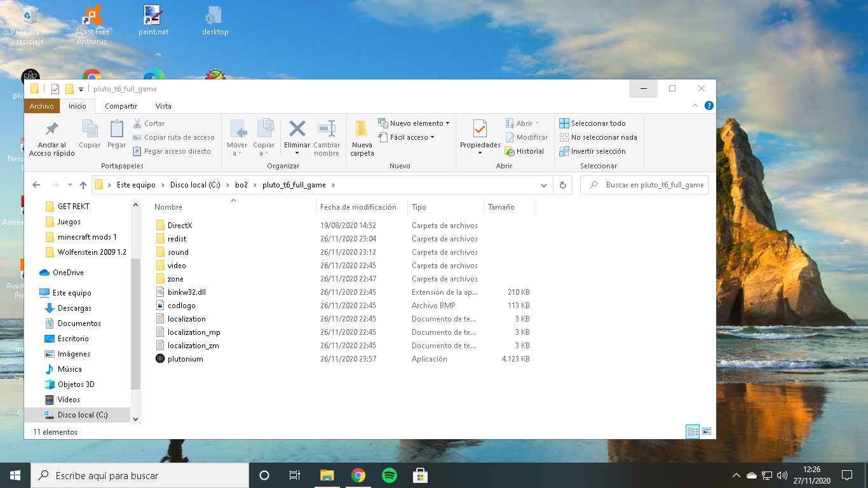This screenshot has width=868, height=488.
Task: Click Copiar ruta de acceso
Action: 173,137
